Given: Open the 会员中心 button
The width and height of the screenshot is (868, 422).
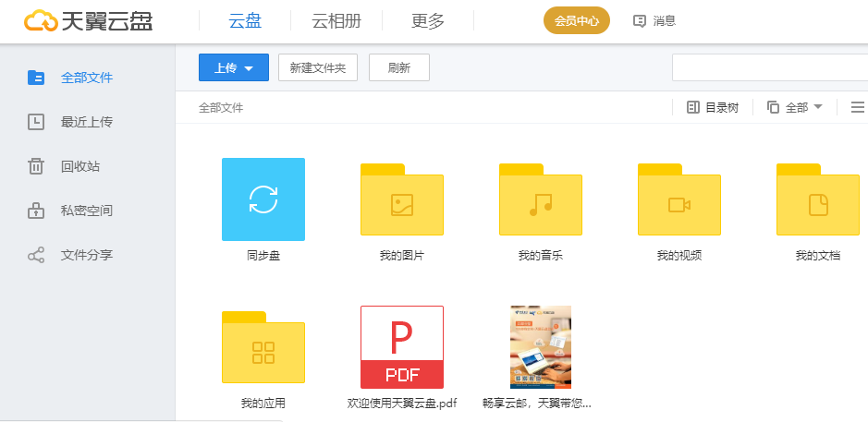Looking at the screenshot, I should tap(577, 21).
